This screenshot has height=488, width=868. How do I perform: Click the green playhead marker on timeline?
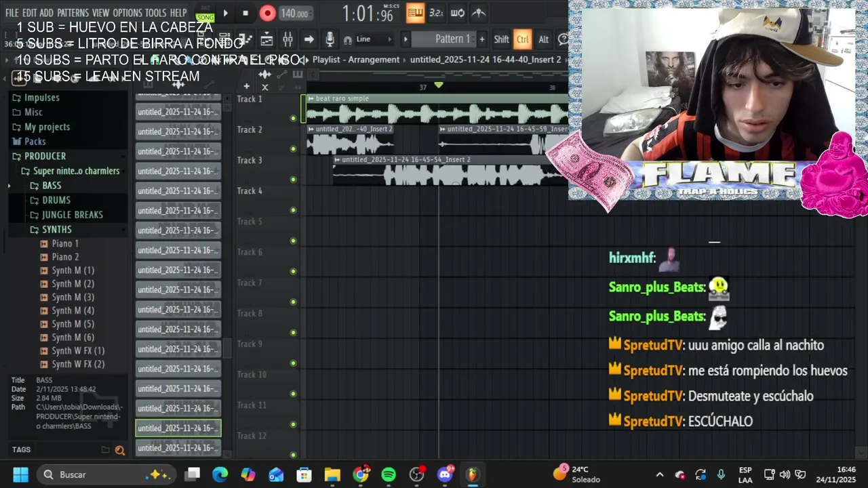click(x=439, y=85)
